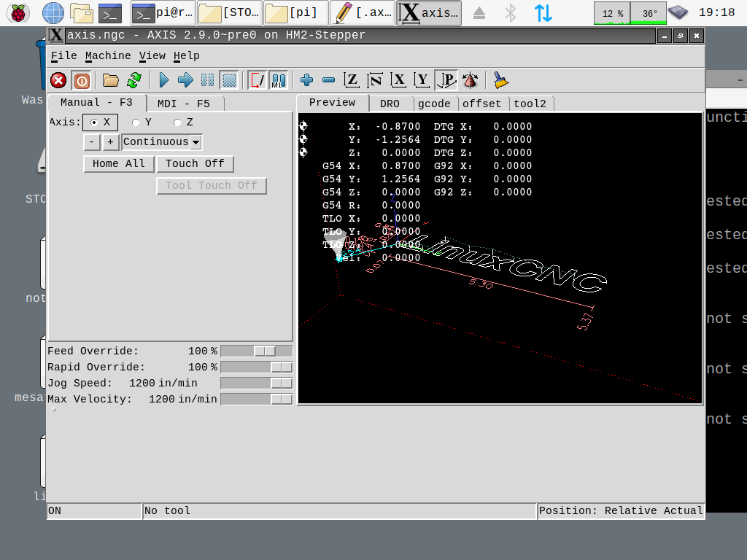This screenshot has height=560, width=747.
Task: Select the Y axis radio button
Action: (x=142, y=122)
